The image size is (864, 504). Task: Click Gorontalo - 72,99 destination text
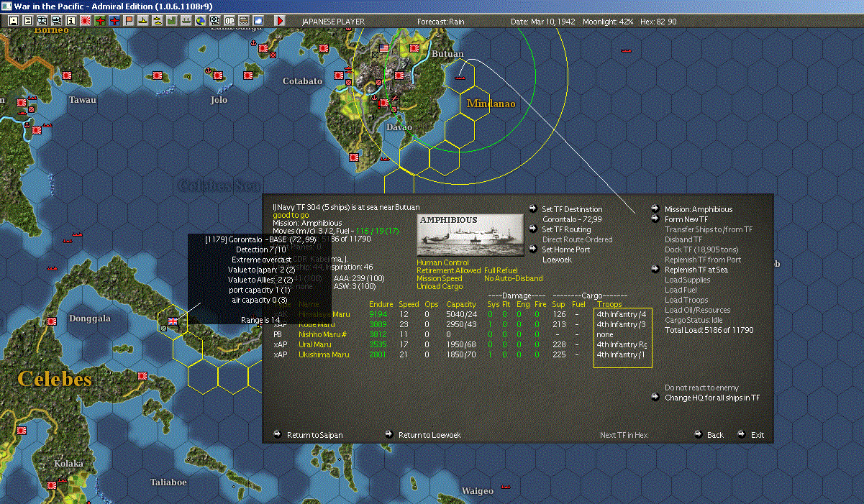[x=572, y=219]
